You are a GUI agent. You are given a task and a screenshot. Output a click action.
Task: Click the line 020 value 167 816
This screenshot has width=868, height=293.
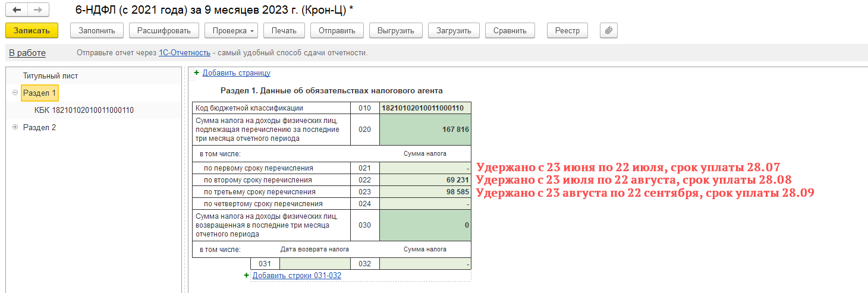click(x=425, y=130)
